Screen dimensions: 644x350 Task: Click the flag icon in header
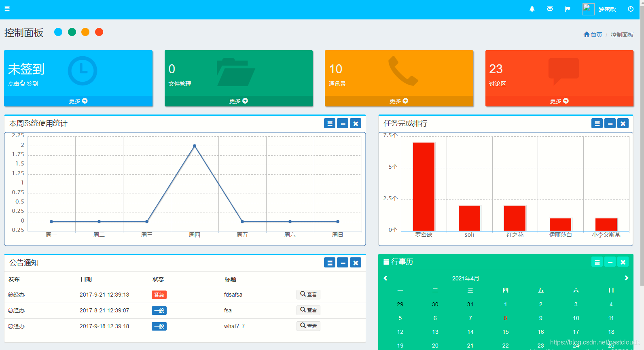(568, 9)
